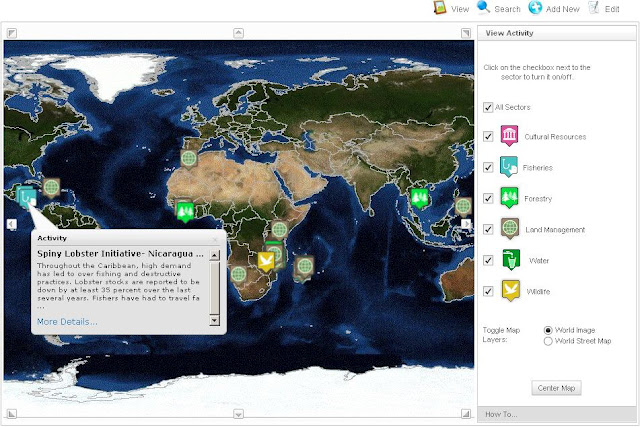Click the Land Management legend icon
Screen dimensions: 640x427
(509, 229)
